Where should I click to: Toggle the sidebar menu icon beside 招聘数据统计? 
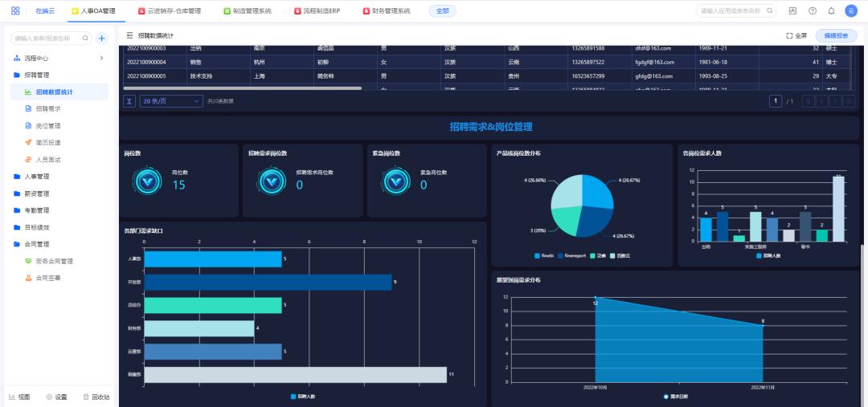tap(130, 36)
